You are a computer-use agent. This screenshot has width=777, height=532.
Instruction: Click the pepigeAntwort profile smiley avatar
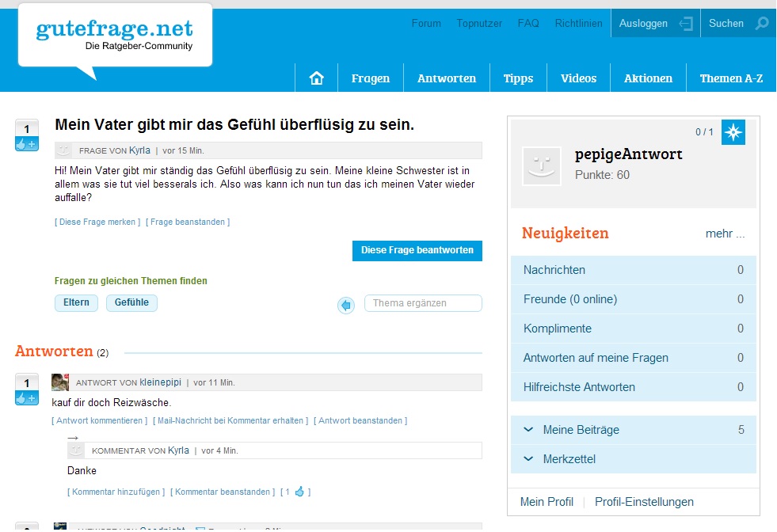pyautogui.click(x=542, y=165)
